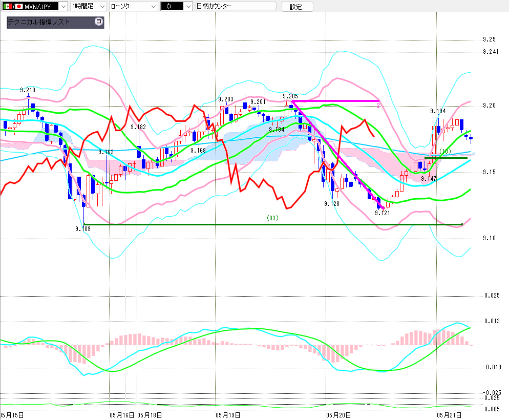The image size is (509, 420).
Task: Click the テクニカル指標リスト panel title
Action: coord(38,22)
